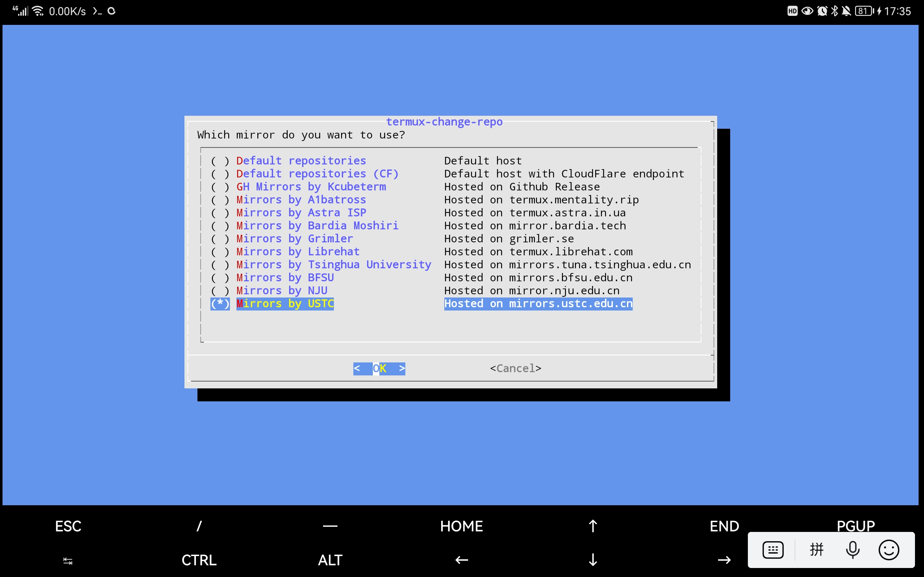Tap the tab key icon
924x577 pixels.
pos(67,560)
